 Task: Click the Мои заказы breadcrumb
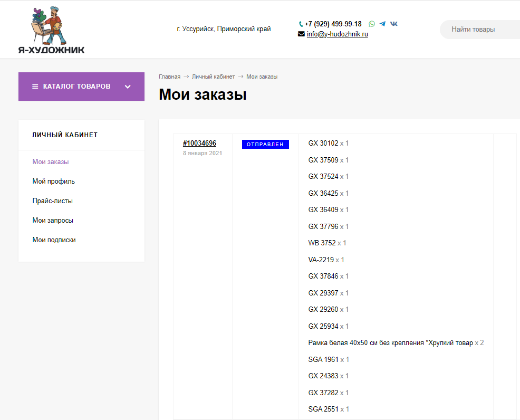tap(262, 77)
